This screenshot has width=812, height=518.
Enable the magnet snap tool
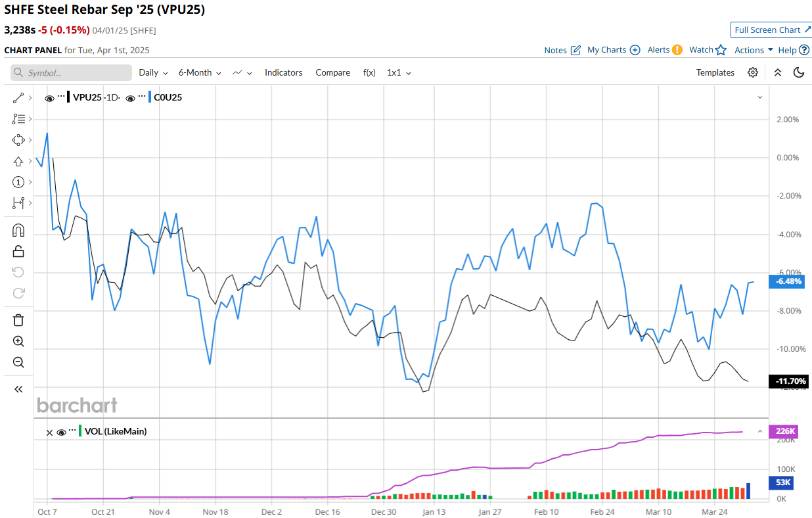pos(18,230)
